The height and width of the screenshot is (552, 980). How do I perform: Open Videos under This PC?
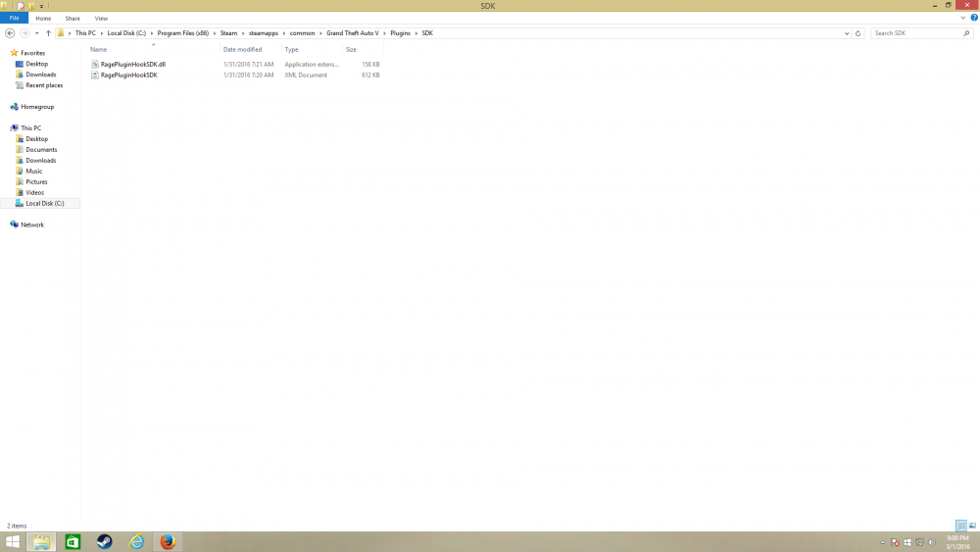coord(35,192)
